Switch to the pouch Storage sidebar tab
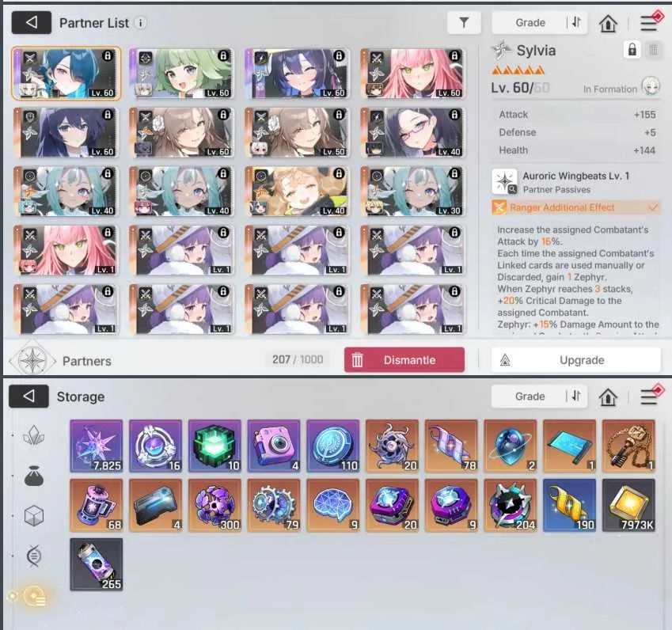This screenshot has width=672, height=630. click(34, 476)
